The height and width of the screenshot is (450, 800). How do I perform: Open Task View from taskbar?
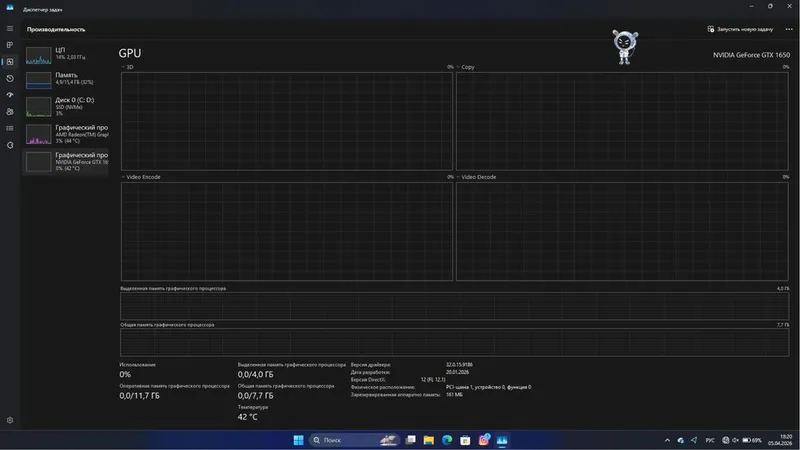[411, 440]
